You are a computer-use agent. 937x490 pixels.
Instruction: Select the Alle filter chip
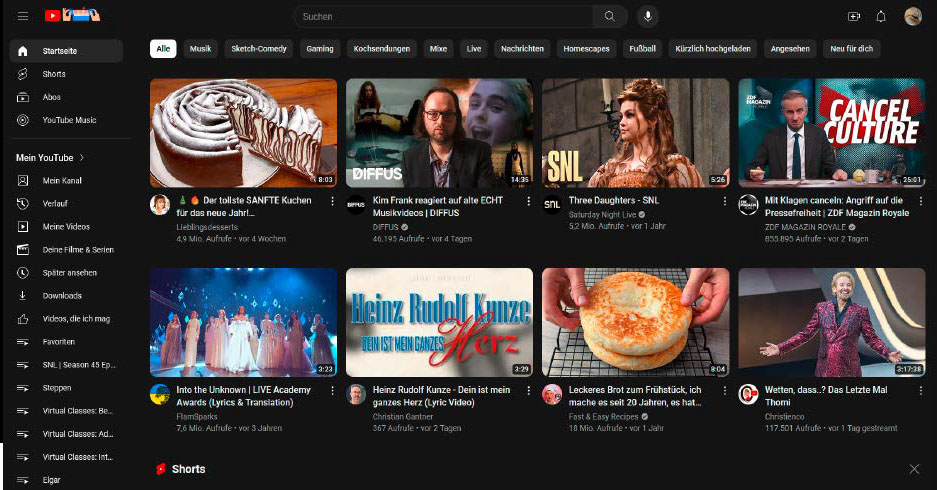tap(163, 49)
